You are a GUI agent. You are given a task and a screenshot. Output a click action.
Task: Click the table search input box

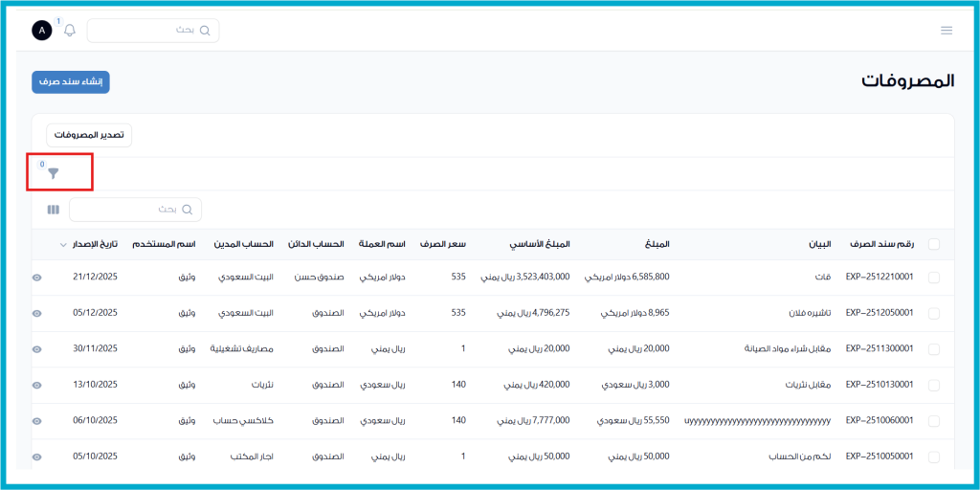click(x=135, y=209)
